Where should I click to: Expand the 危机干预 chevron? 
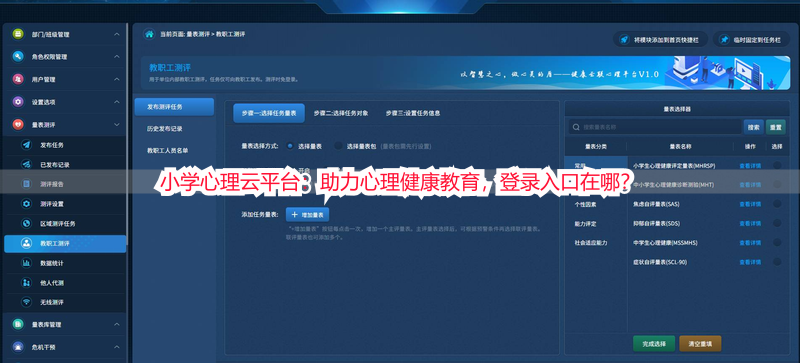pos(117,347)
